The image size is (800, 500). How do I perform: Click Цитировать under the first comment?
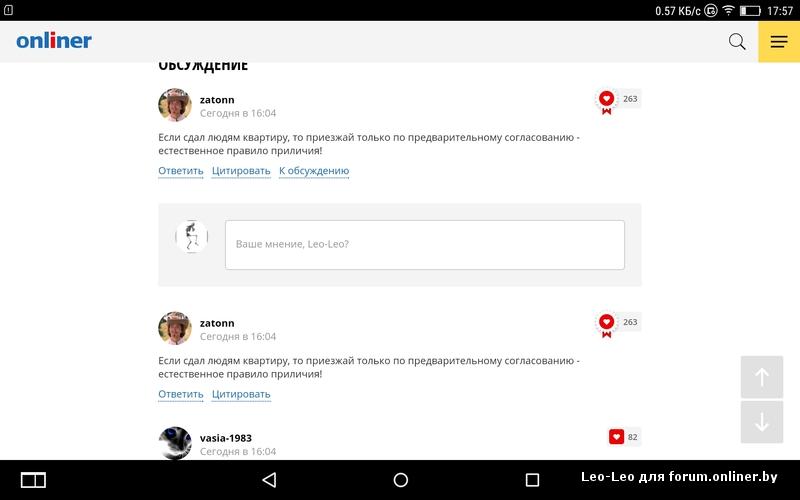[241, 171]
